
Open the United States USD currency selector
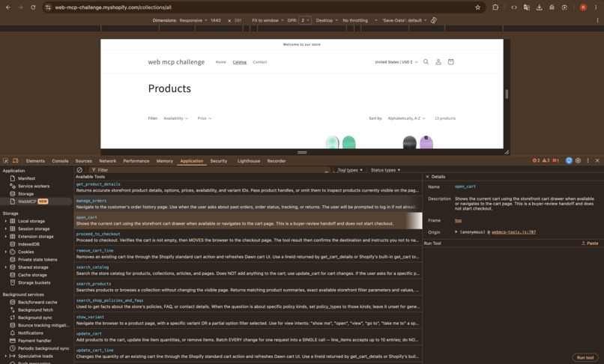click(x=396, y=62)
